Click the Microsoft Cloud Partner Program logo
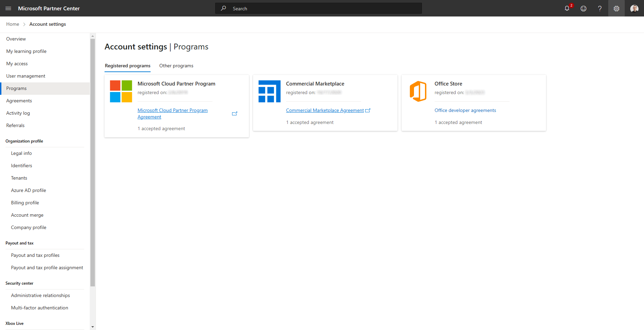The image size is (644, 330). pos(121,91)
